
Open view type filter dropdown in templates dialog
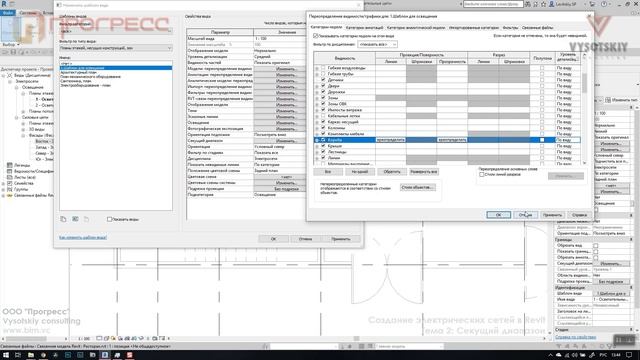click(x=116, y=48)
